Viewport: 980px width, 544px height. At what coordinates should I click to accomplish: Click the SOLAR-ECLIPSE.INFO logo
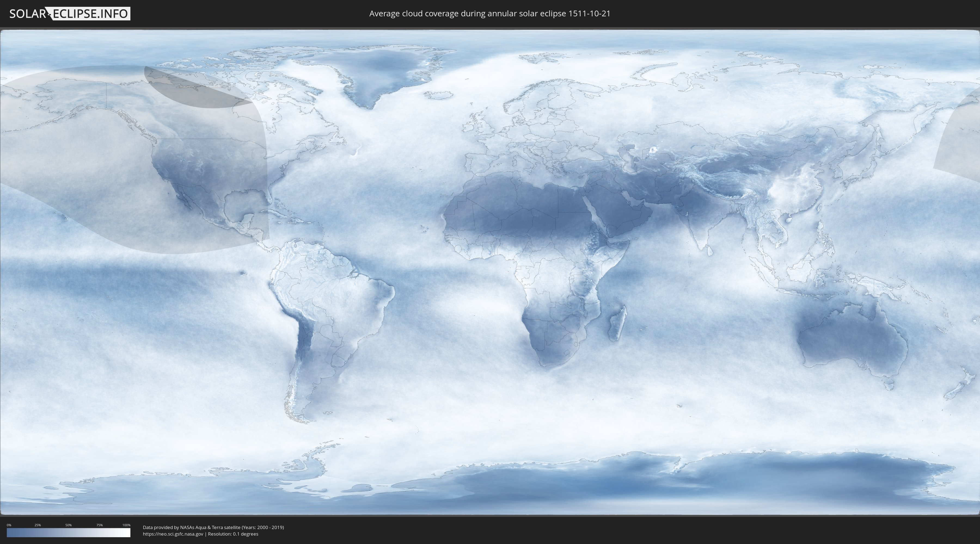coord(69,14)
